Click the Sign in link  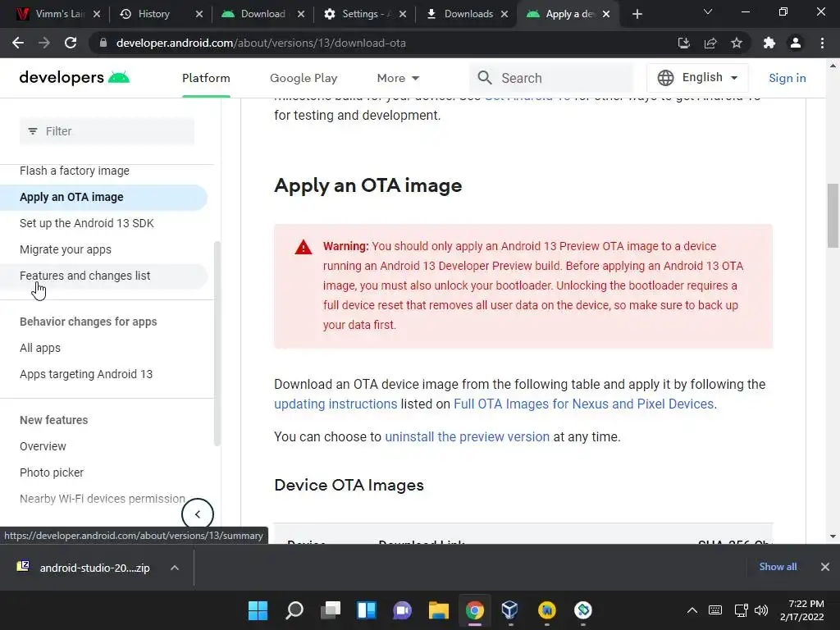click(787, 78)
